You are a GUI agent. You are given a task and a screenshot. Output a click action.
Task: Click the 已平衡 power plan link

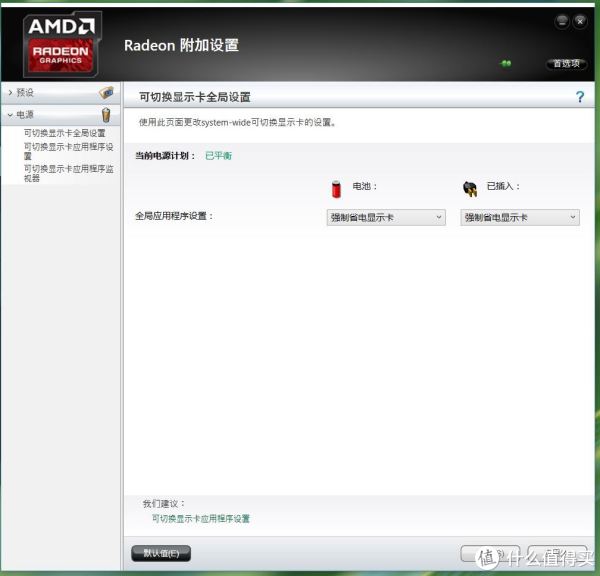218,155
